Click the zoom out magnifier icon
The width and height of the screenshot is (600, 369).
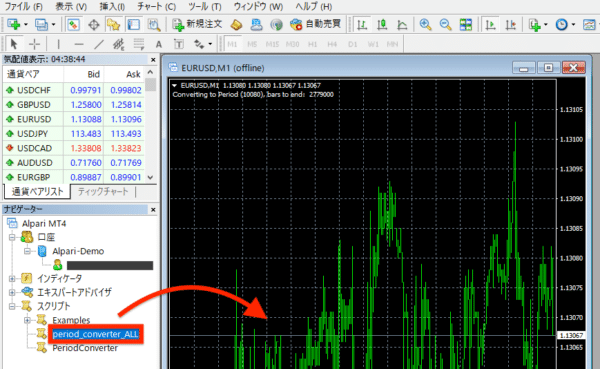click(x=445, y=24)
